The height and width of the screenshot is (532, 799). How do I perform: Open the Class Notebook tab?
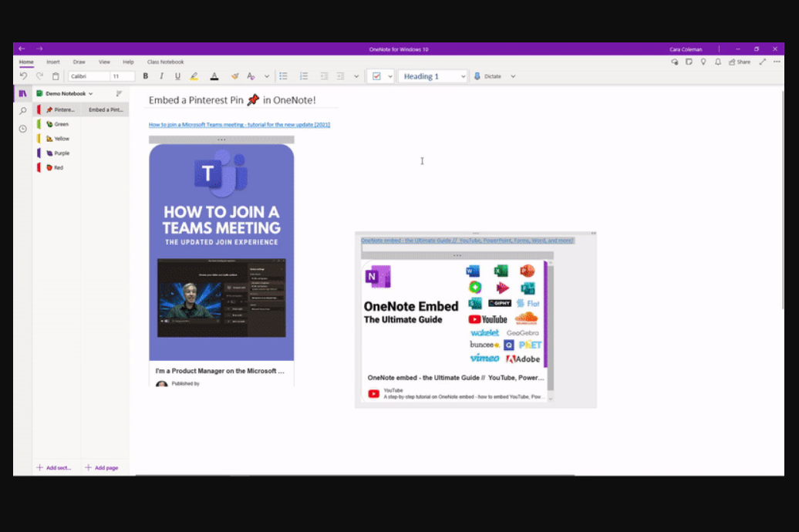click(166, 62)
